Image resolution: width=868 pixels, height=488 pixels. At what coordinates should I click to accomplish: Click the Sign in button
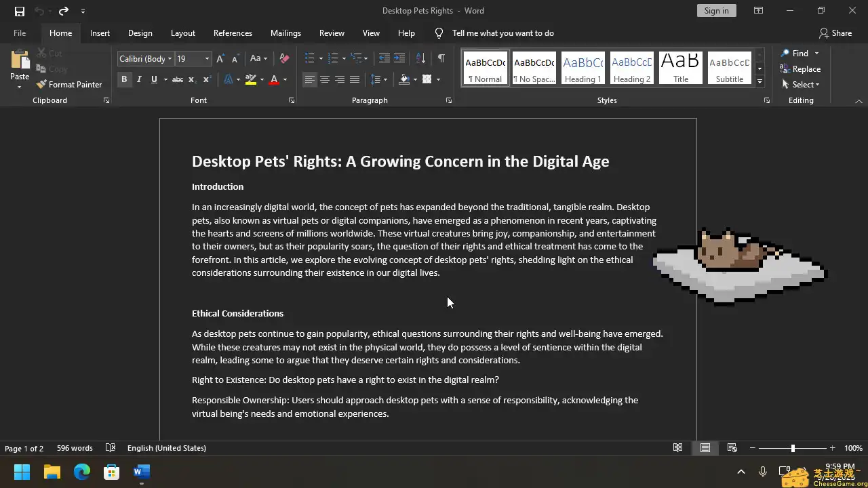tap(716, 11)
